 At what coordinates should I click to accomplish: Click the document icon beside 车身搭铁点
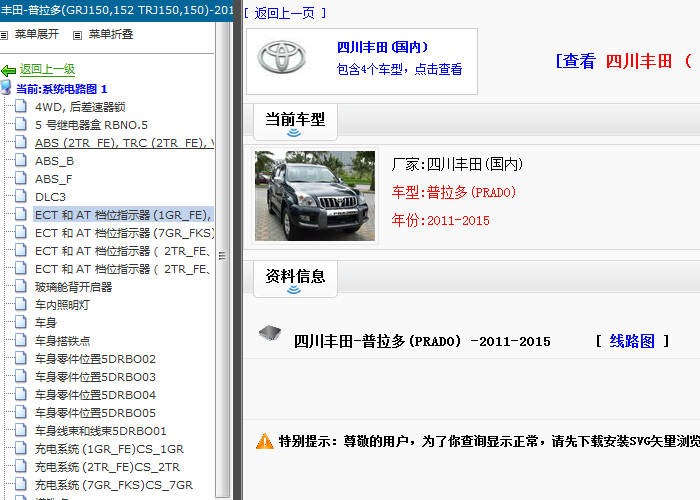21,341
